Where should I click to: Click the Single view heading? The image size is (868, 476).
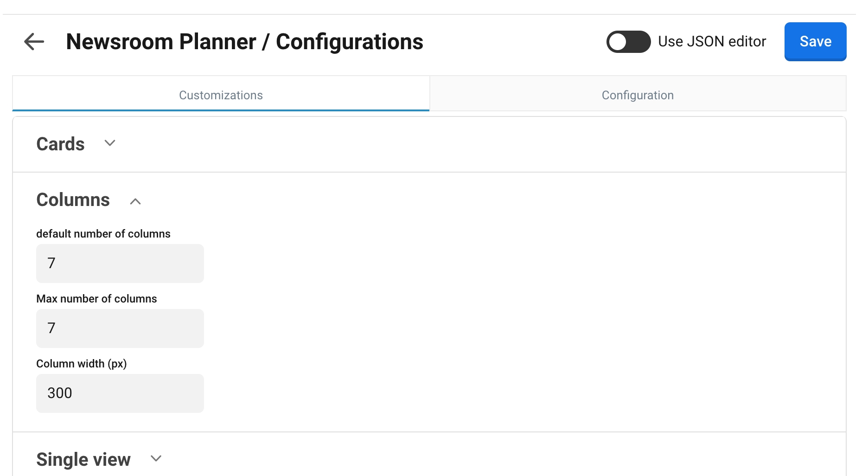pyautogui.click(x=83, y=460)
